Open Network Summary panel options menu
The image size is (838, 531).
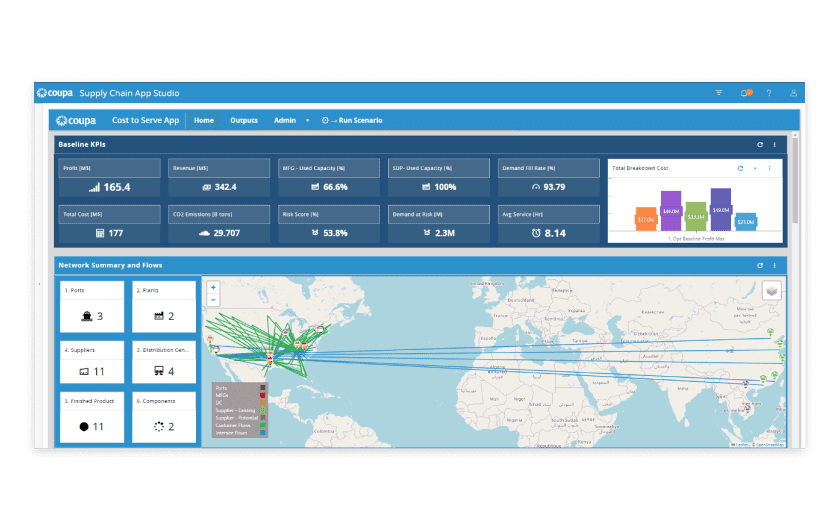(774, 266)
